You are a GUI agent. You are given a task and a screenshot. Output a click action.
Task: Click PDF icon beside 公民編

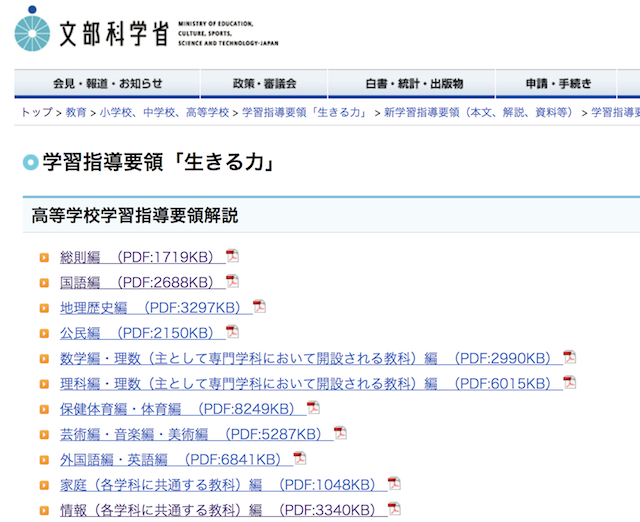(232, 332)
